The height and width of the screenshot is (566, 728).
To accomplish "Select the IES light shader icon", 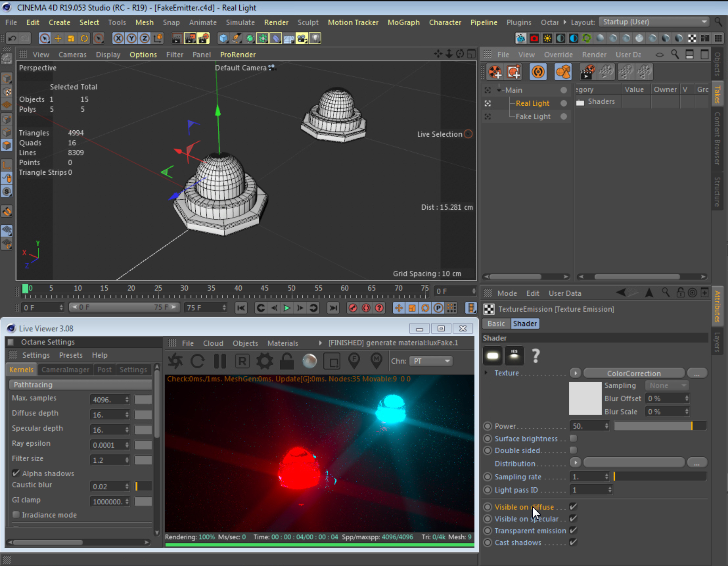I will tap(514, 356).
